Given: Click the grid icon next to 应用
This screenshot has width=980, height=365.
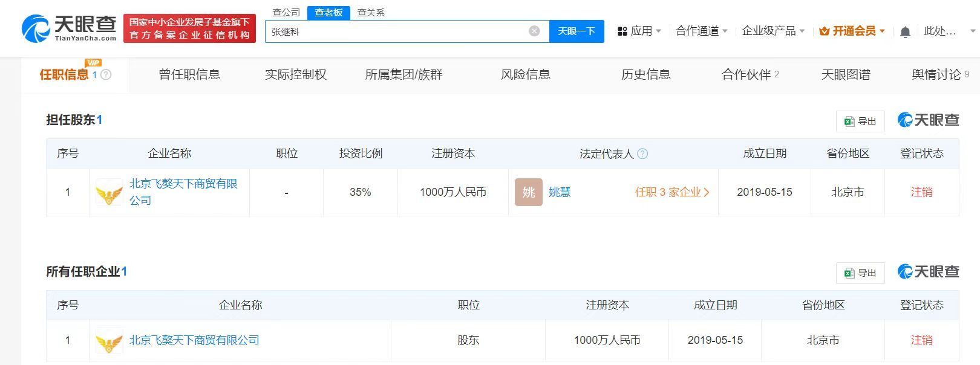Looking at the screenshot, I should coord(622,31).
